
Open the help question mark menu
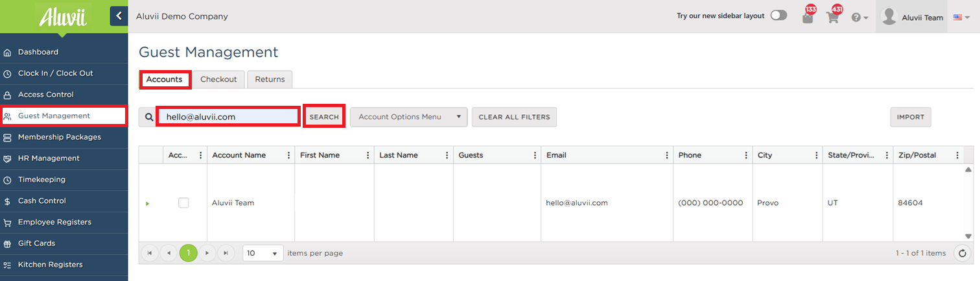(859, 18)
